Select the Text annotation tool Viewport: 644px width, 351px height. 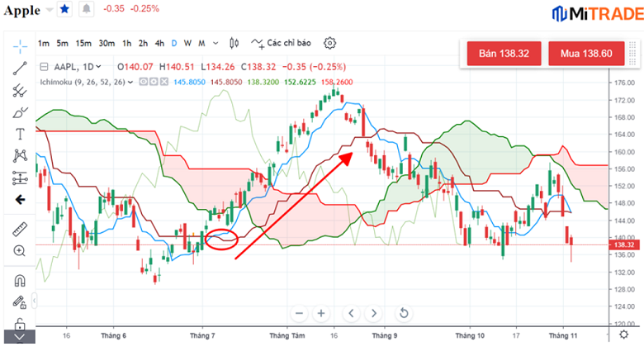tap(20, 134)
